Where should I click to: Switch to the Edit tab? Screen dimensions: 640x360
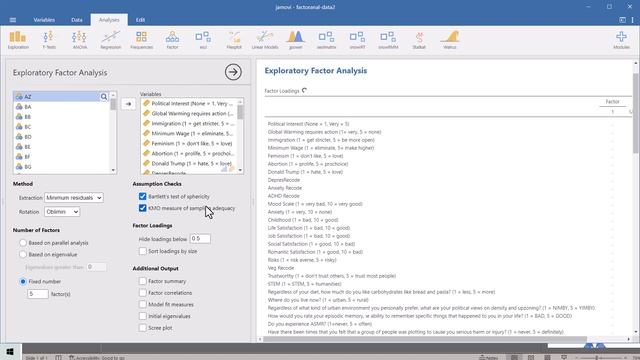click(x=140, y=20)
